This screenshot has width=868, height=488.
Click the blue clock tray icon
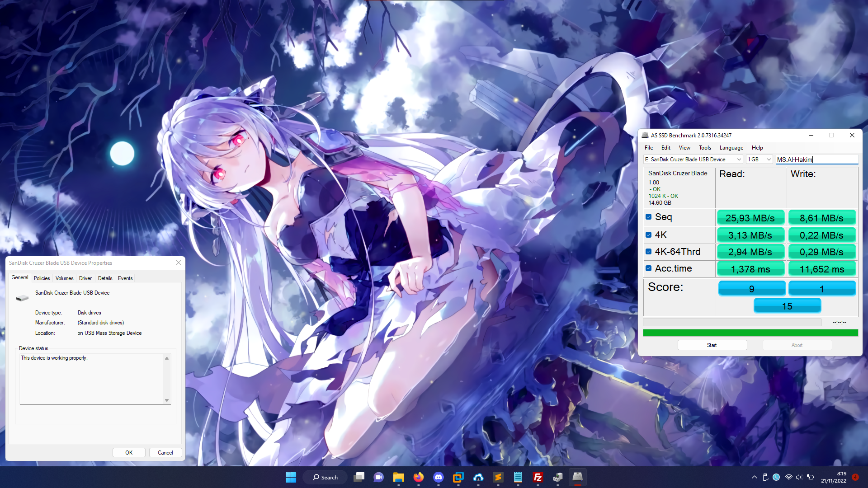(776, 477)
